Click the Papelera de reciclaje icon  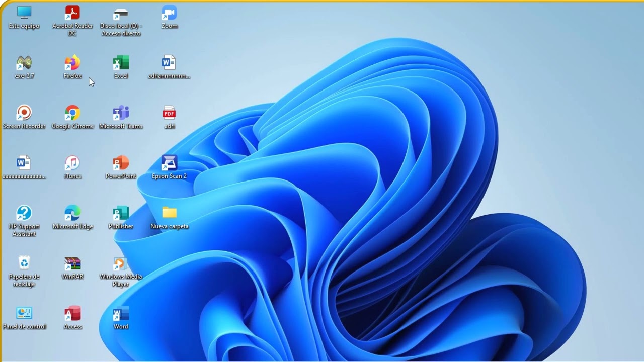(x=24, y=271)
